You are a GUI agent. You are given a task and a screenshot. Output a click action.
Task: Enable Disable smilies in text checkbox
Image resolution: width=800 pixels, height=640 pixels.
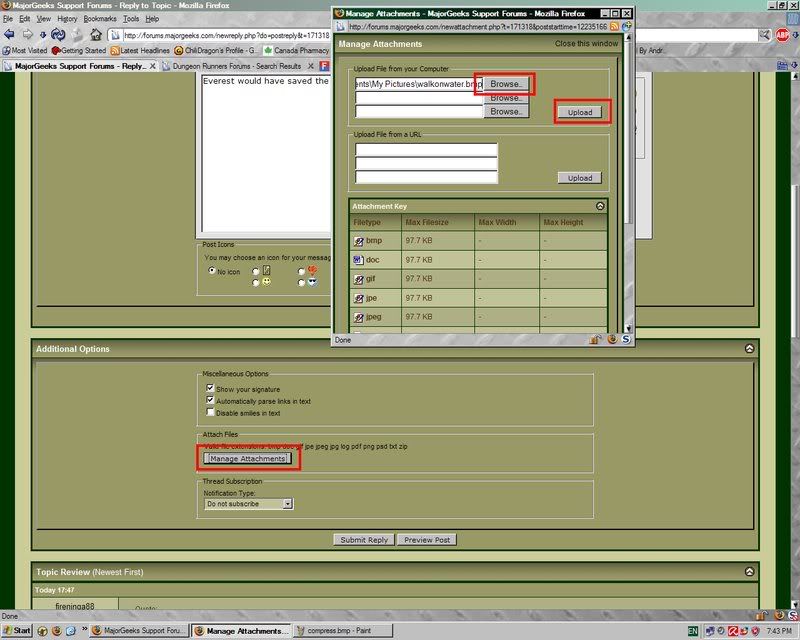pos(210,412)
